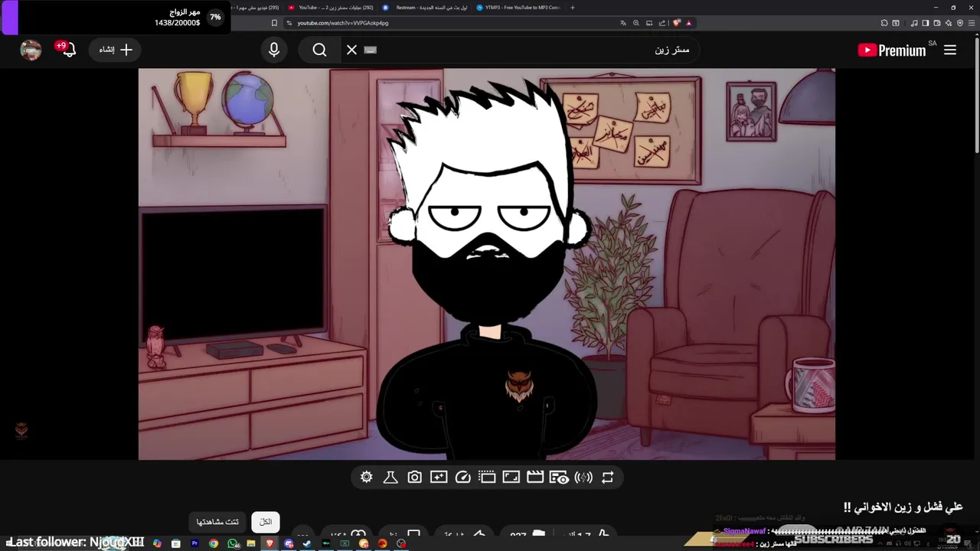Switch to the YTMP3 browser tab
The image size is (980, 551).
(519, 8)
